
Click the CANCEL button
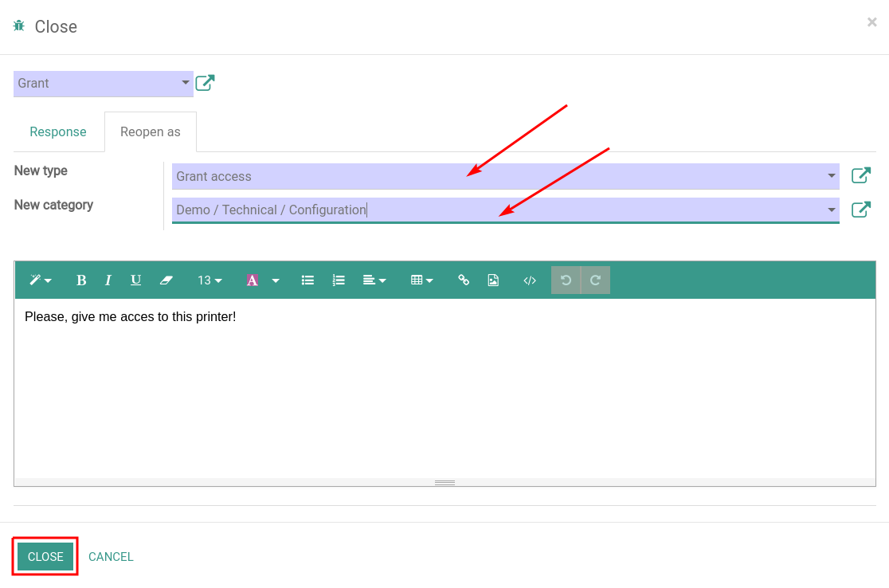112,557
